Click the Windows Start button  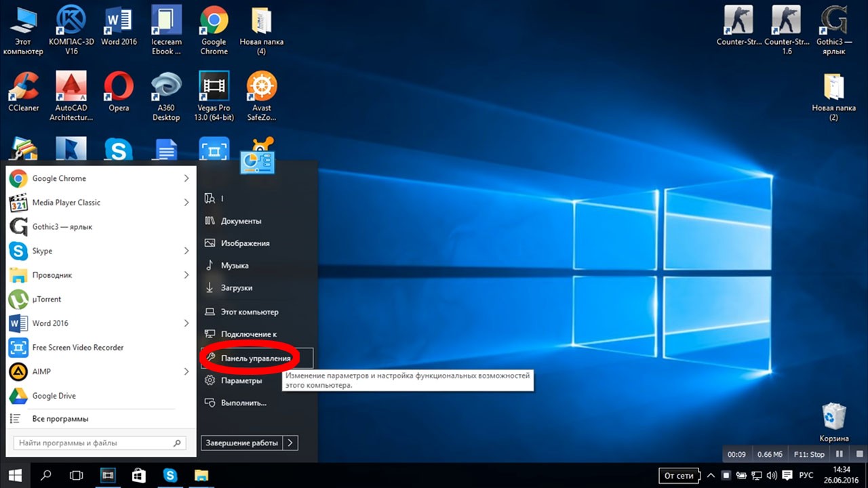(15, 476)
